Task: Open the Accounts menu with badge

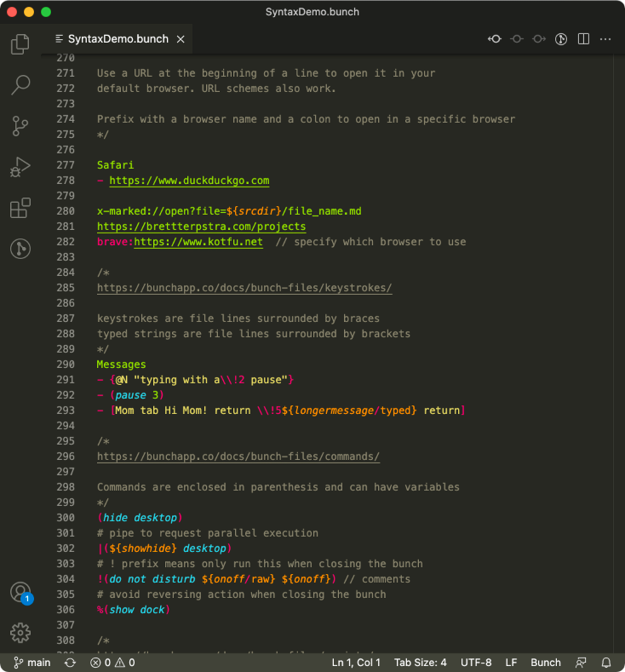Action: coord(20,593)
